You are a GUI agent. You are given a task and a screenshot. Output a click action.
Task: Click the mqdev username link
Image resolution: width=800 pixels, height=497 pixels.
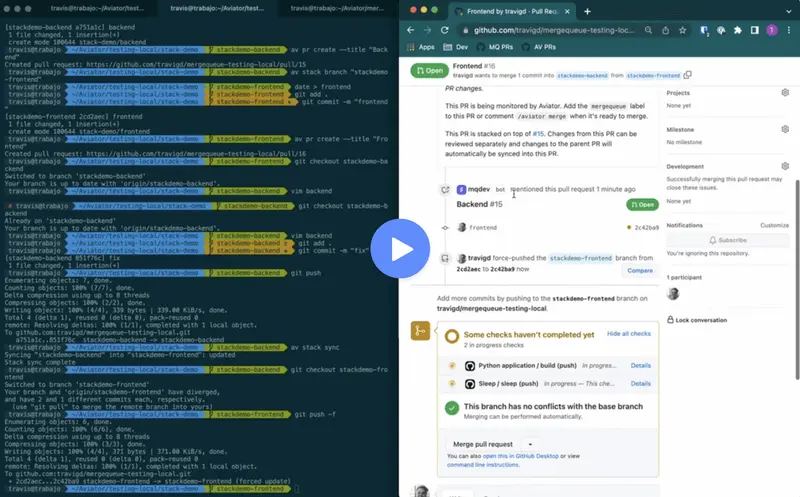[x=479, y=189]
